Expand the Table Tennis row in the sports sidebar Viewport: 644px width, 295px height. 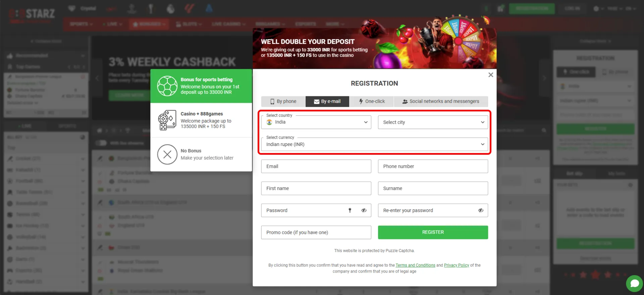pyautogui.click(x=46, y=192)
